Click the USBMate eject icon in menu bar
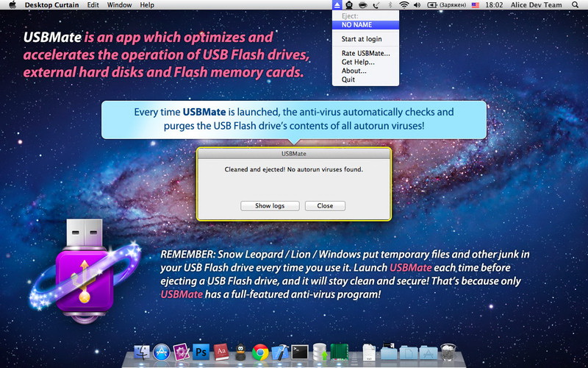 (x=337, y=5)
